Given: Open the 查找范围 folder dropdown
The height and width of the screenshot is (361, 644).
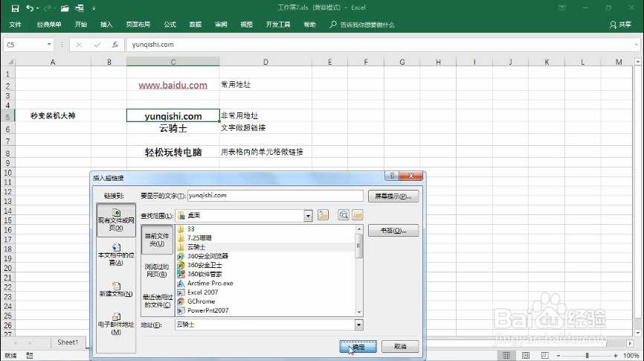Looking at the screenshot, I should (308, 215).
